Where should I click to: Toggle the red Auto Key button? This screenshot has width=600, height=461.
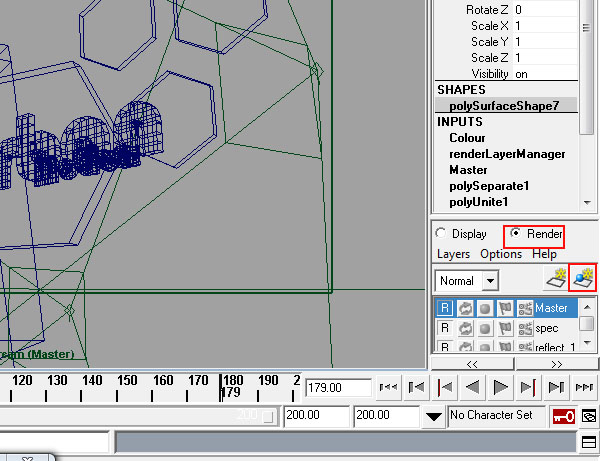[564, 416]
